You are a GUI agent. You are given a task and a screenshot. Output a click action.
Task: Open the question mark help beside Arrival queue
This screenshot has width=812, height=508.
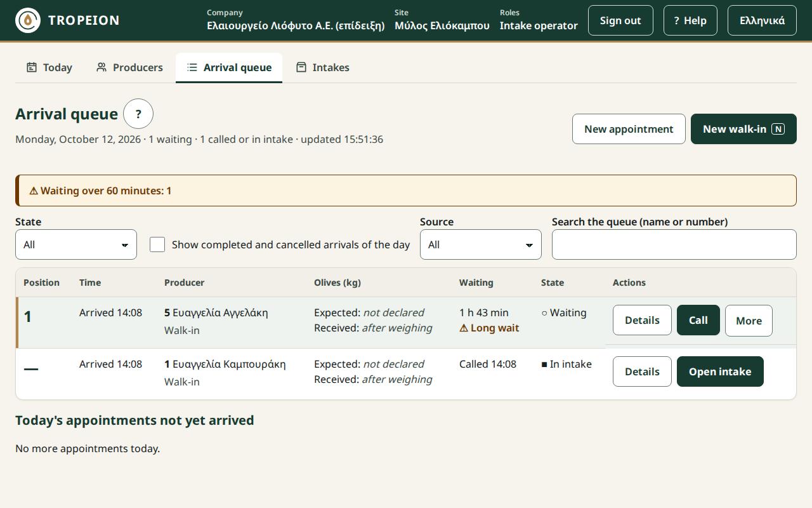pos(138,114)
